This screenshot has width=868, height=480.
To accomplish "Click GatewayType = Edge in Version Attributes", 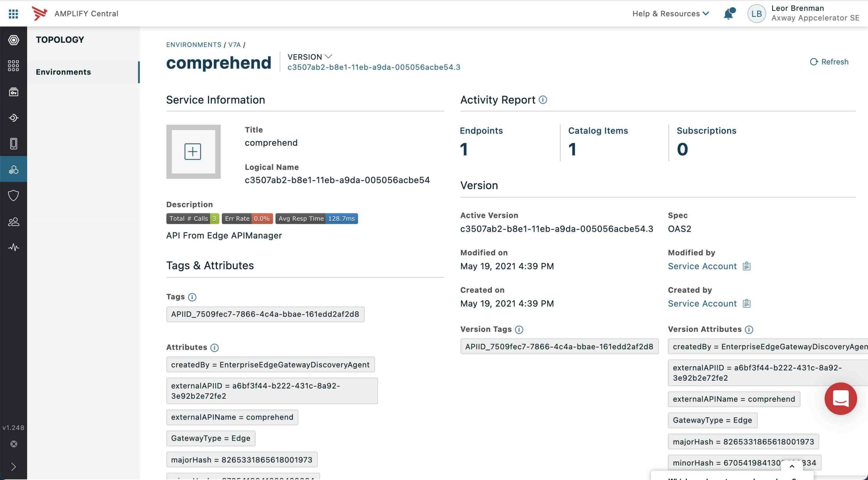I will point(712,420).
